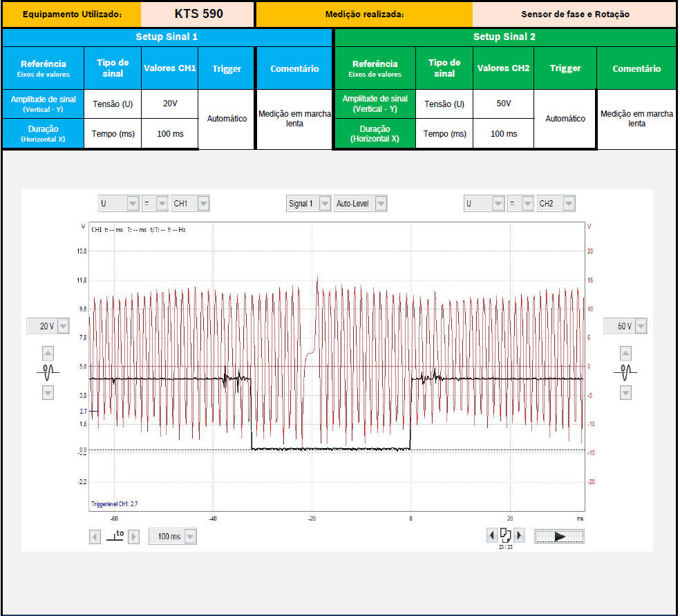Open the CH1 channel selector dropdown

click(x=203, y=204)
